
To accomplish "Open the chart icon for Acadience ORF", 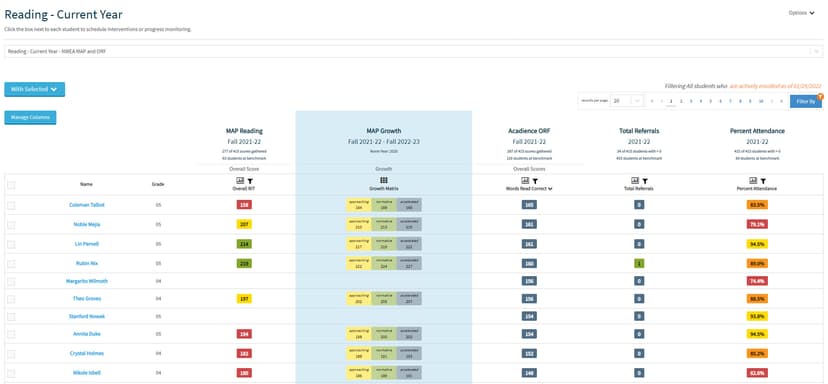I will pos(525,181).
